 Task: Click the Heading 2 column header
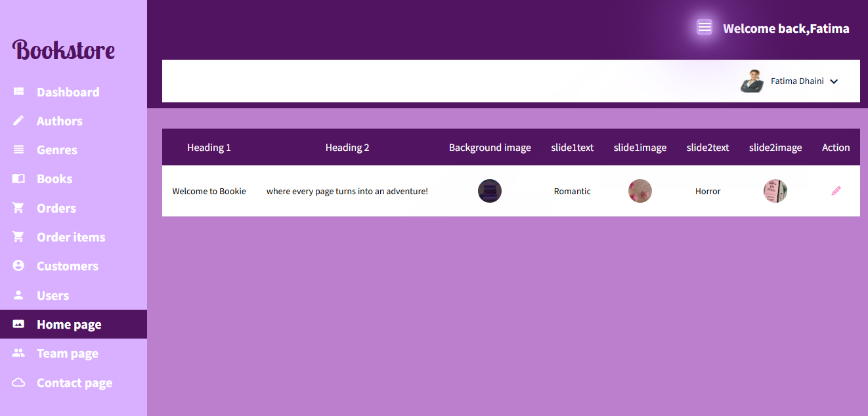point(347,148)
